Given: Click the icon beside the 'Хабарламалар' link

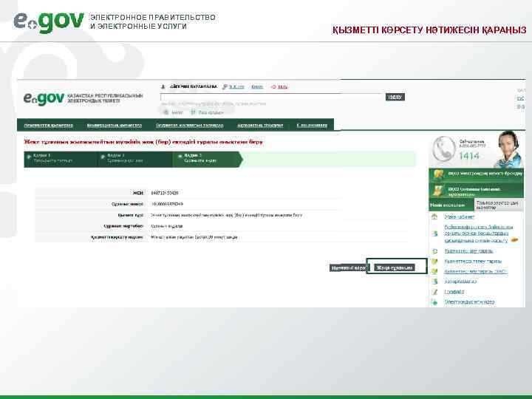Looking at the screenshot, I should 435,282.
